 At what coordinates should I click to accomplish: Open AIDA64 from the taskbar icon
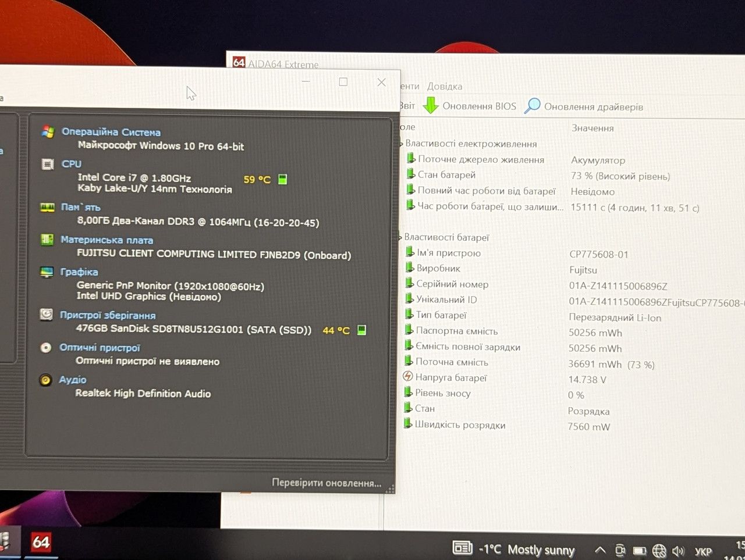pos(41,543)
